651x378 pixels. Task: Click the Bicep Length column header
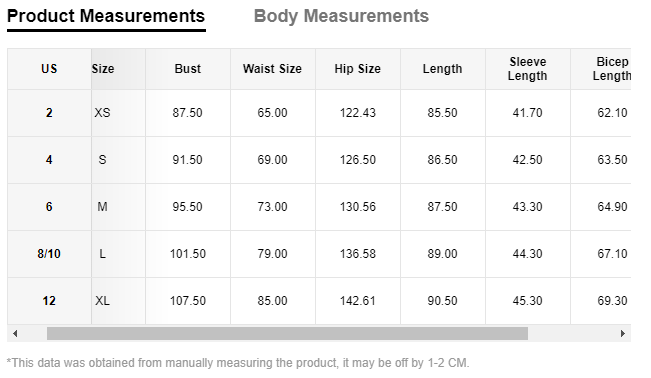point(611,69)
